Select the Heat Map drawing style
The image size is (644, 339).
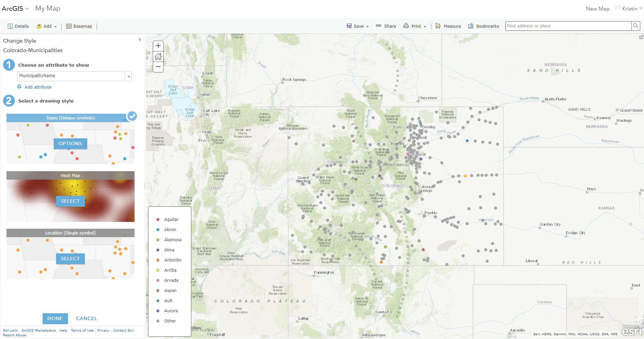pos(70,201)
